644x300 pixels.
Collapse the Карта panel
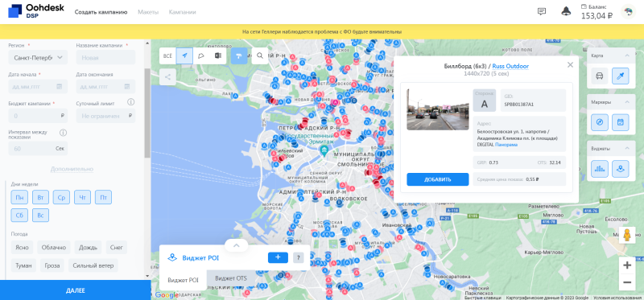[x=627, y=55]
